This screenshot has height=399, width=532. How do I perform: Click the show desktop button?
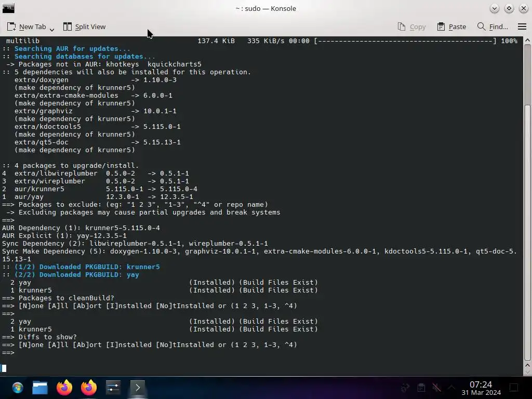514,388
